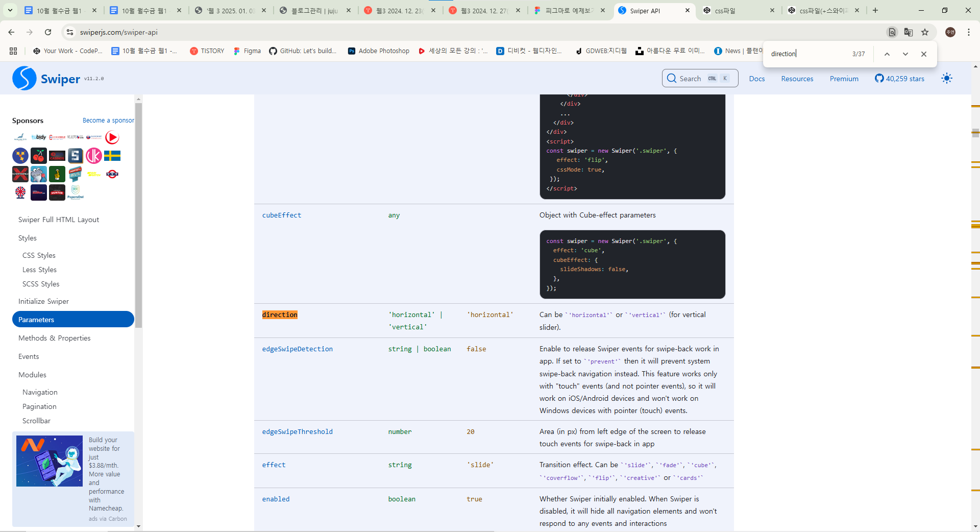This screenshot has height=532, width=980.
Task: Open Chrome three-dot menu
Action: [x=969, y=32]
